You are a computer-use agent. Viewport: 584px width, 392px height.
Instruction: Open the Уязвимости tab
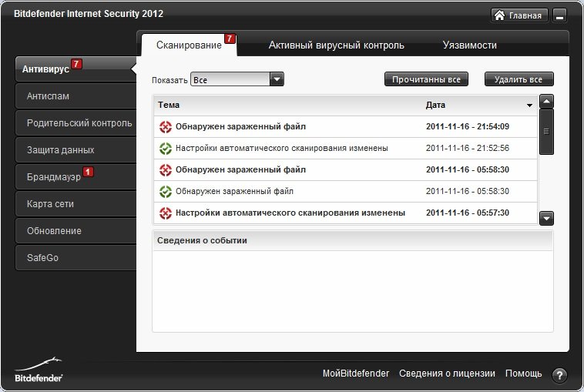(470, 45)
